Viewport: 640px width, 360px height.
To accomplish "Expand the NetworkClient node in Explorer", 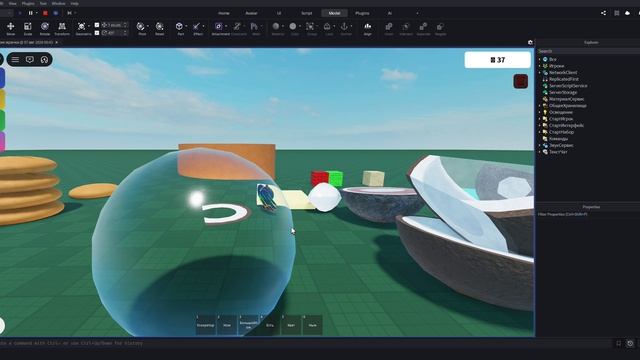I will point(540,72).
